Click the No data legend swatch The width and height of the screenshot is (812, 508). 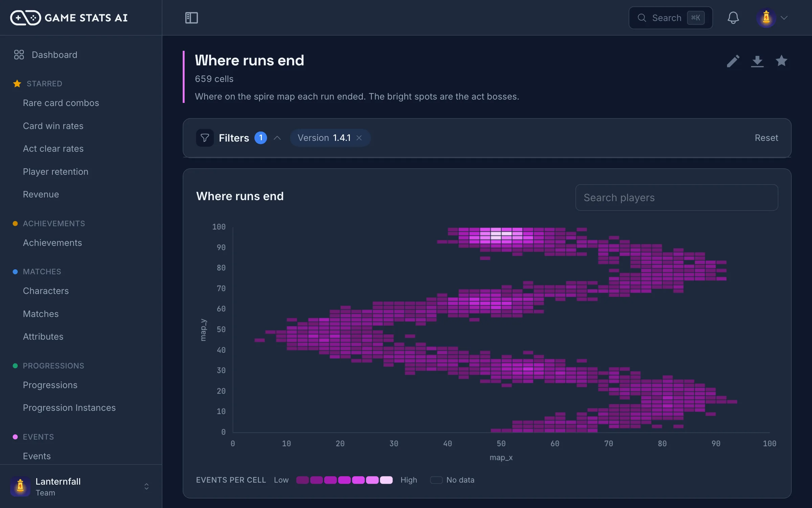436,480
